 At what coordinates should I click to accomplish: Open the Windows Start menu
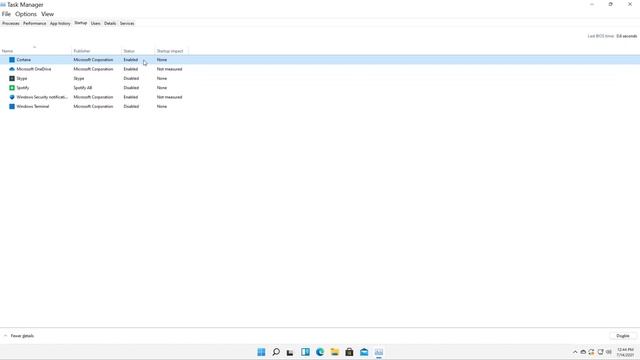261,352
